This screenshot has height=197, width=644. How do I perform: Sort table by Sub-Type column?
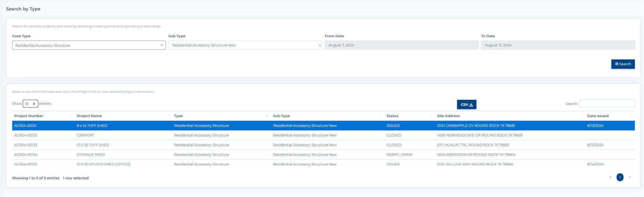pos(281,116)
